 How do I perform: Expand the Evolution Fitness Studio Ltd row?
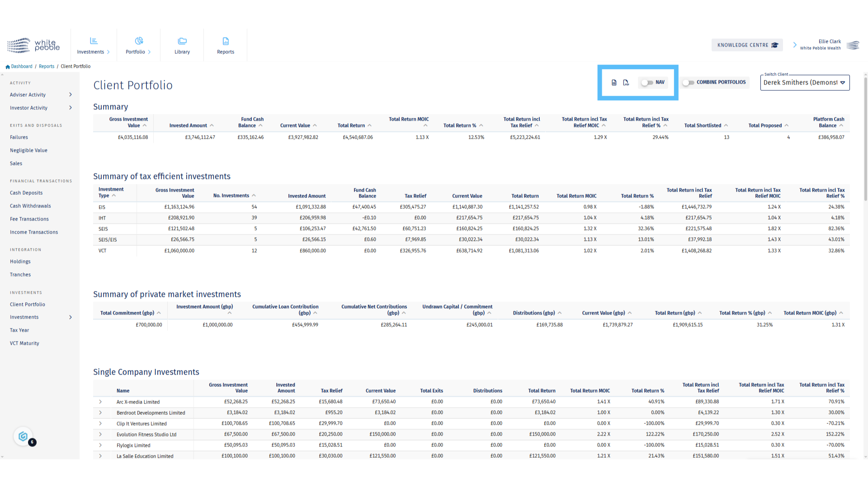point(100,434)
